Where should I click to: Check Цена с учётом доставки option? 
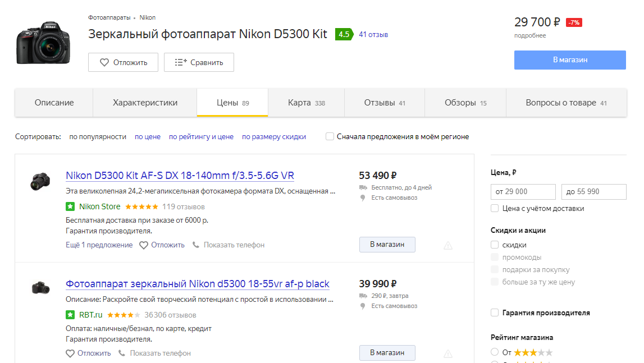[x=495, y=208]
